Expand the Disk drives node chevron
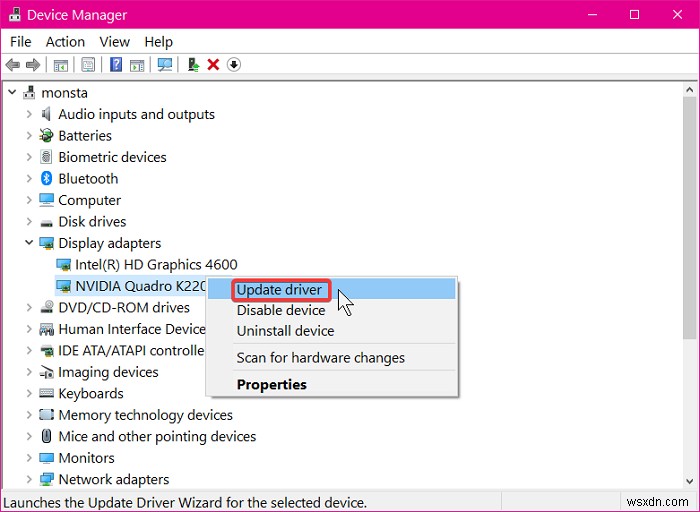The image size is (700, 512). [x=29, y=221]
